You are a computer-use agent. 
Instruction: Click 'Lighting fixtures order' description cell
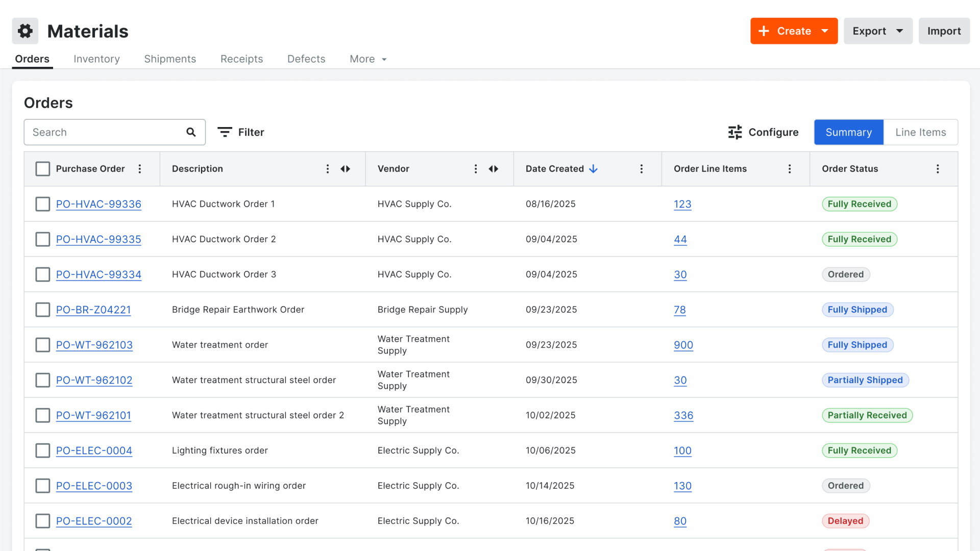pos(220,450)
